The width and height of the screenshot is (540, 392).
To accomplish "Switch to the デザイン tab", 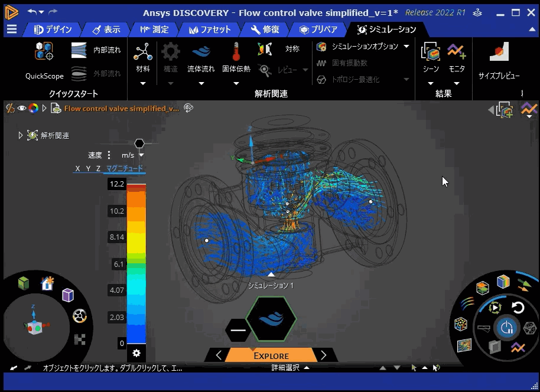I will pyautogui.click(x=53, y=30).
